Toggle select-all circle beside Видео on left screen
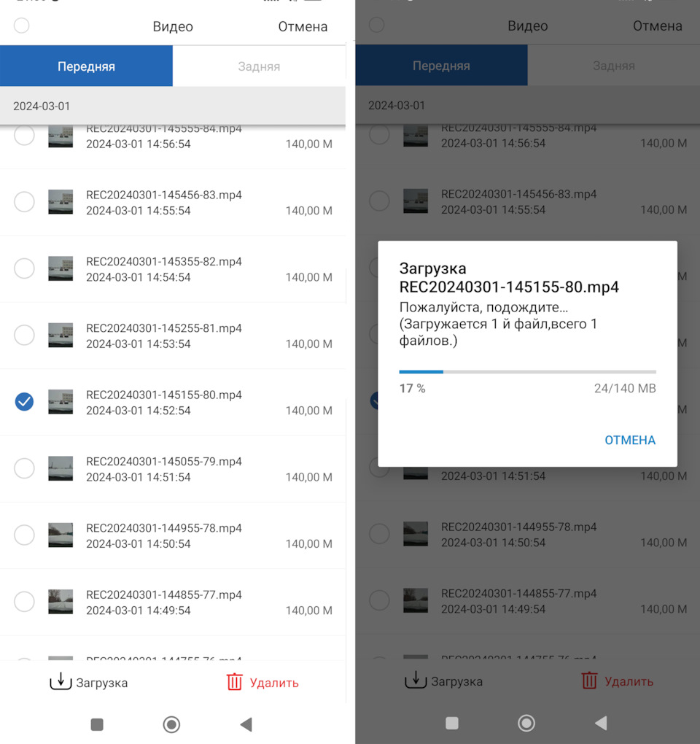The image size is (700, 744). tap(22, 26)
